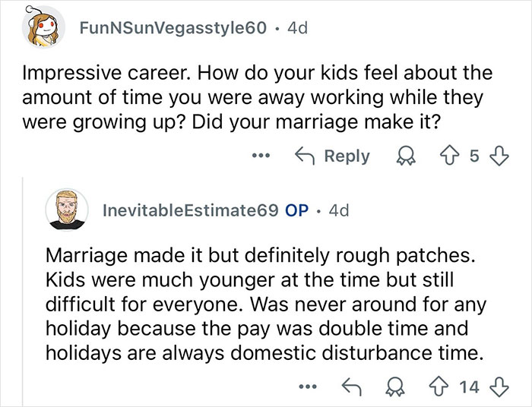Downvote FunNSunVegasstyle60's comment
The image size is (532, 407).
point(496,156)
